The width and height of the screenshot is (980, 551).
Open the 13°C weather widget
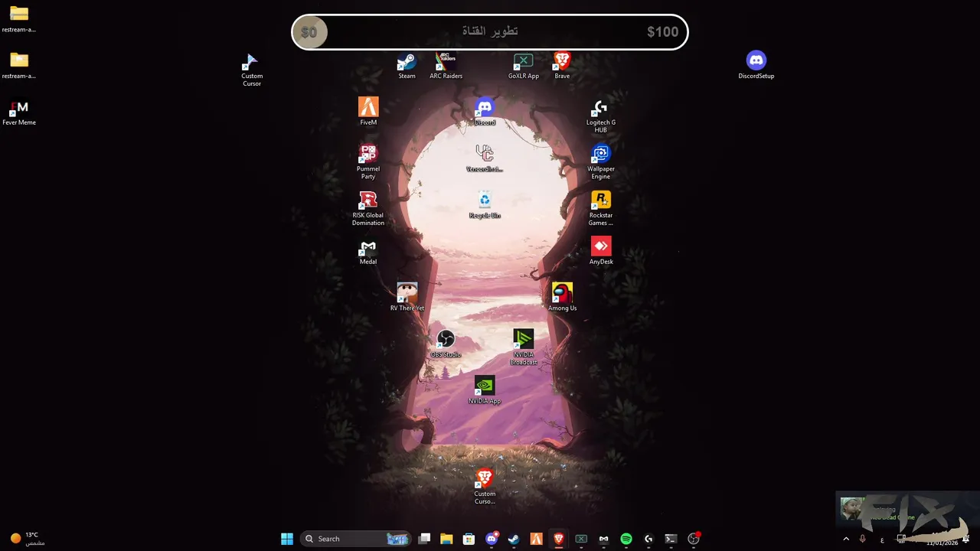tap(28, 539)
